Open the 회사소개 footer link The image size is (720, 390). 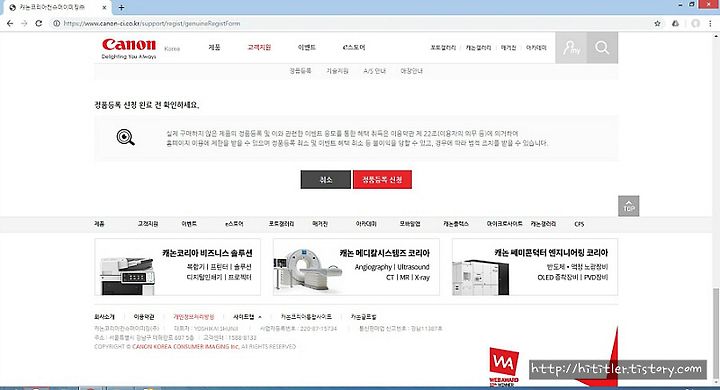104,317
